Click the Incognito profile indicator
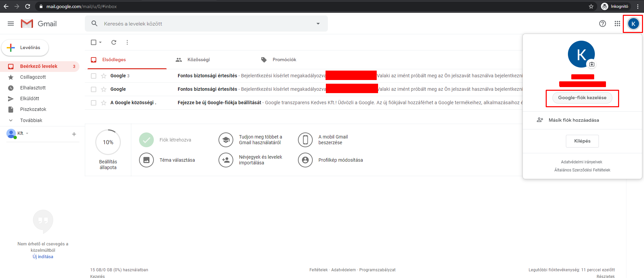This screenshot has width=644, height=278. coord(615,6)
